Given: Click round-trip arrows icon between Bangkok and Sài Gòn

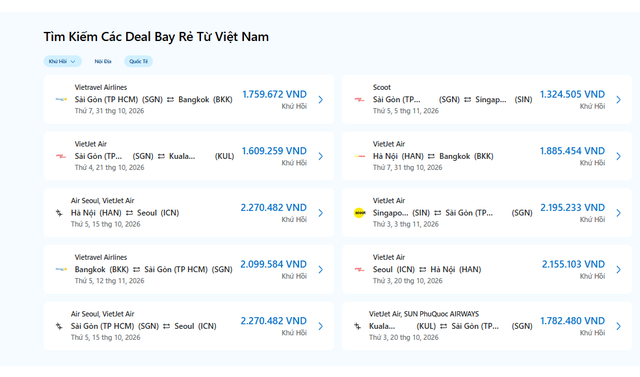Looking at the screenshot, I should tap(136, 270).
